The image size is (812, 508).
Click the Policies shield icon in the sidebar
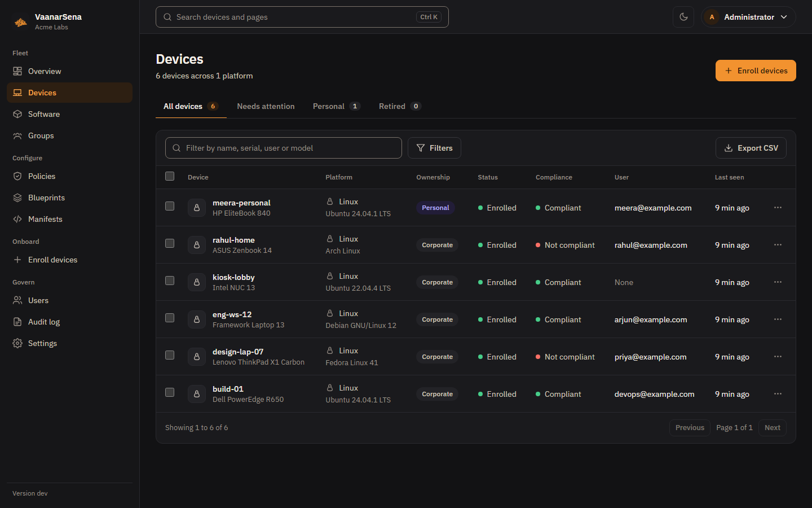pyautogui.click(x=17, y=176)
